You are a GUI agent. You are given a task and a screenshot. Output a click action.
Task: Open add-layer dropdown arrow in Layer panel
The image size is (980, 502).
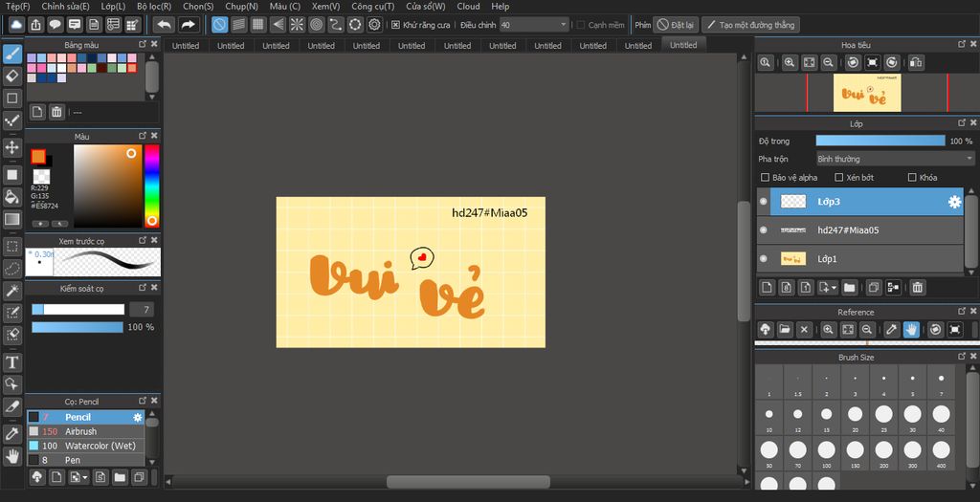[835, 288]
